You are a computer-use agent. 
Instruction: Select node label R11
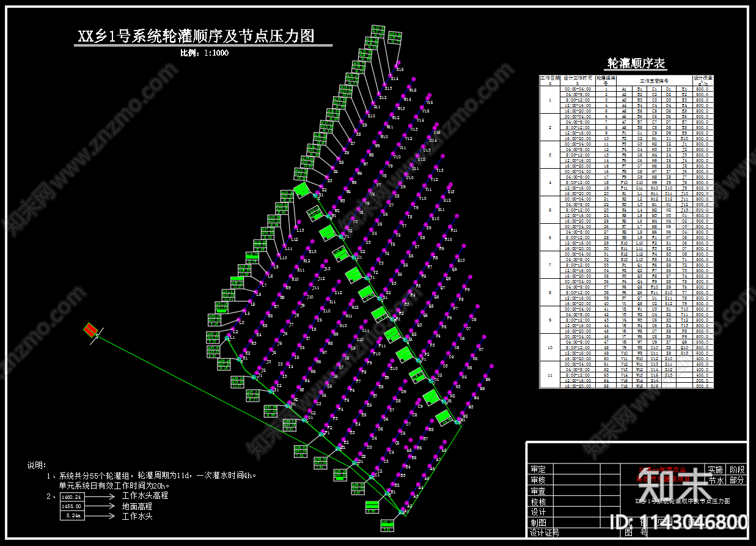coord(454,230)
